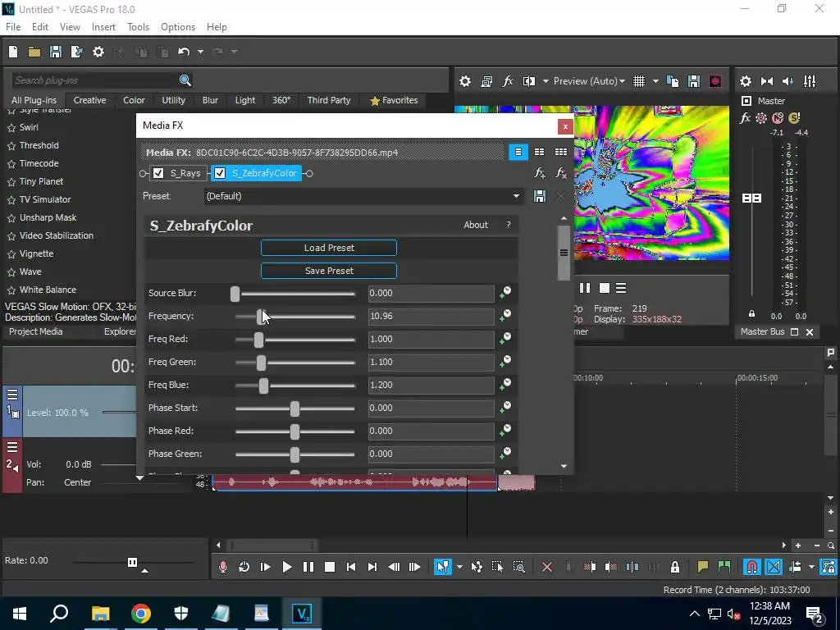Switch to Creative plug-ins tab
Image resolution: width=840 pixels, height=630 pixels.
(x=89, y=100)
